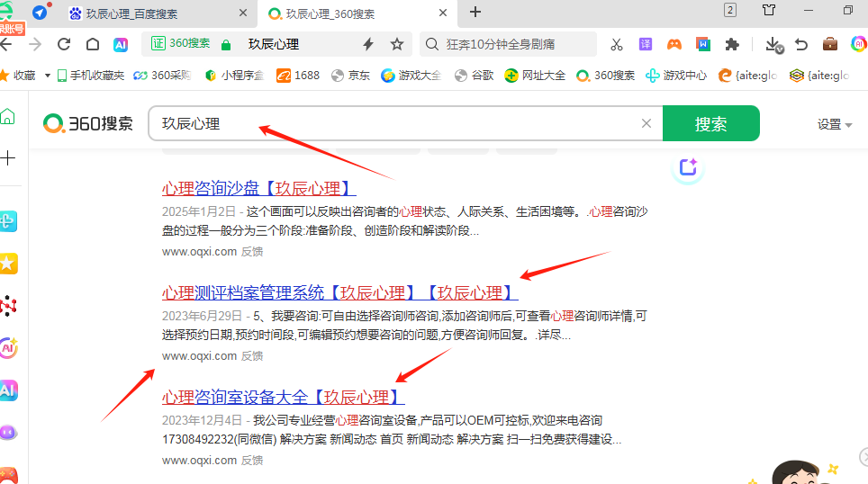Open the AI assistant toolbar icon
Image resolution: width=868 pixels, height=484 pixels.
(x=121, y=45)
